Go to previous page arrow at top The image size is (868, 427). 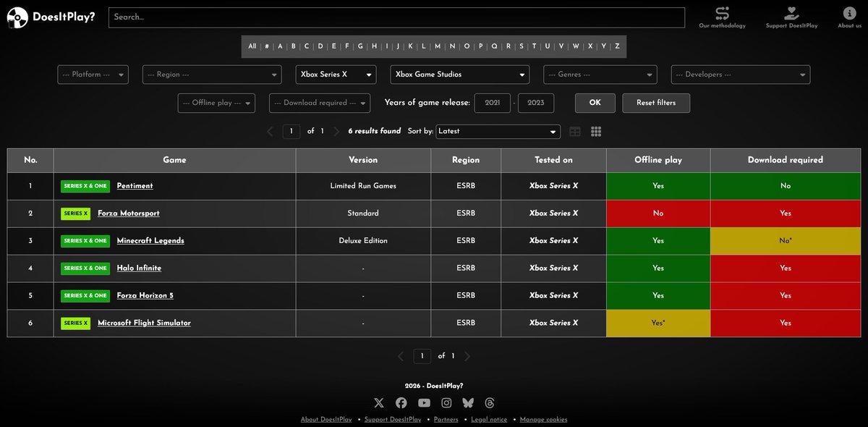270,132
